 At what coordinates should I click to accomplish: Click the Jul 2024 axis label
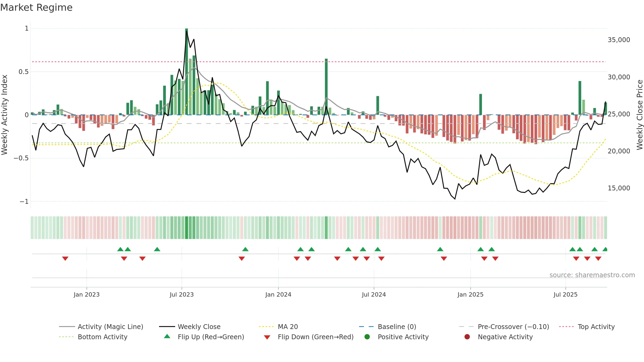[x=374, y=294]
